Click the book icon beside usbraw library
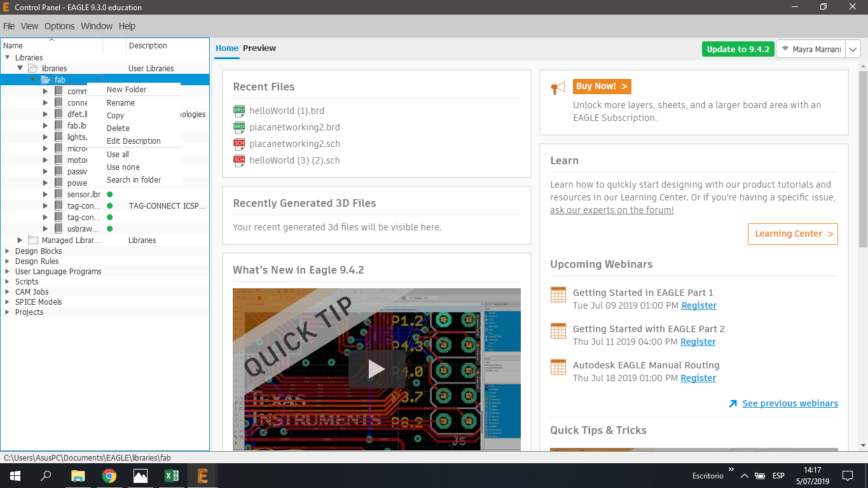The width and height of the screenshot is (868, 488). (59, 228)
